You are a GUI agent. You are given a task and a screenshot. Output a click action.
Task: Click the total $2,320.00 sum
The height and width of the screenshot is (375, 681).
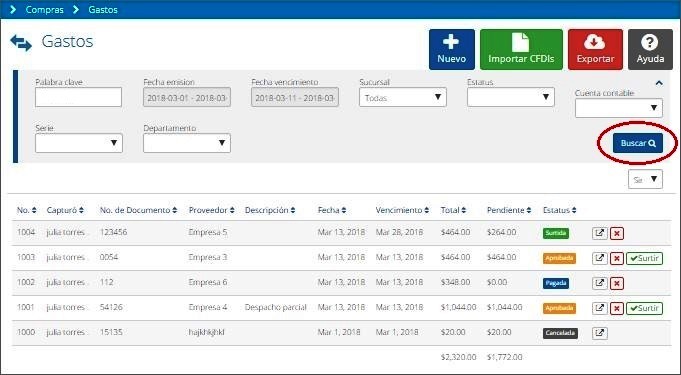458,357
